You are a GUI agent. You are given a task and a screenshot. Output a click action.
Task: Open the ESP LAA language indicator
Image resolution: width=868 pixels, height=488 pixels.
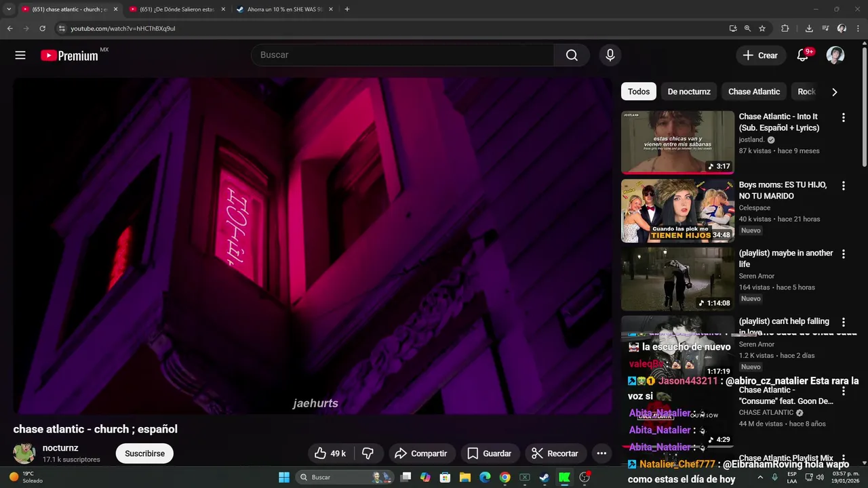792,477
